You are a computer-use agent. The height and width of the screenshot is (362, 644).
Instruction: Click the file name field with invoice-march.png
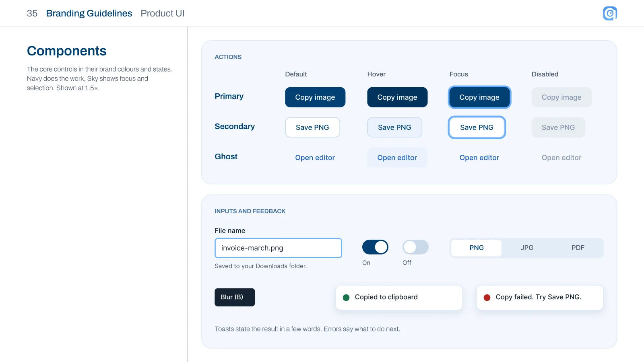(x=278, y=248)
